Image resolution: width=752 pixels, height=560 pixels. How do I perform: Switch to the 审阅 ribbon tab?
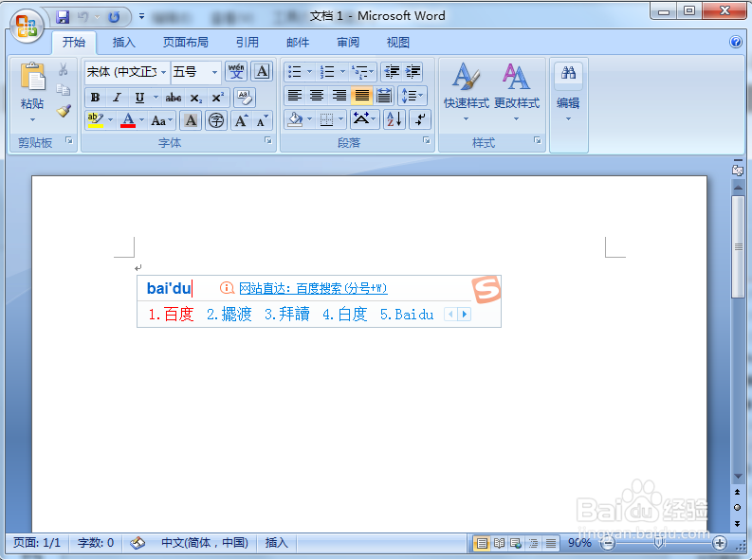(x=348, y=42)
